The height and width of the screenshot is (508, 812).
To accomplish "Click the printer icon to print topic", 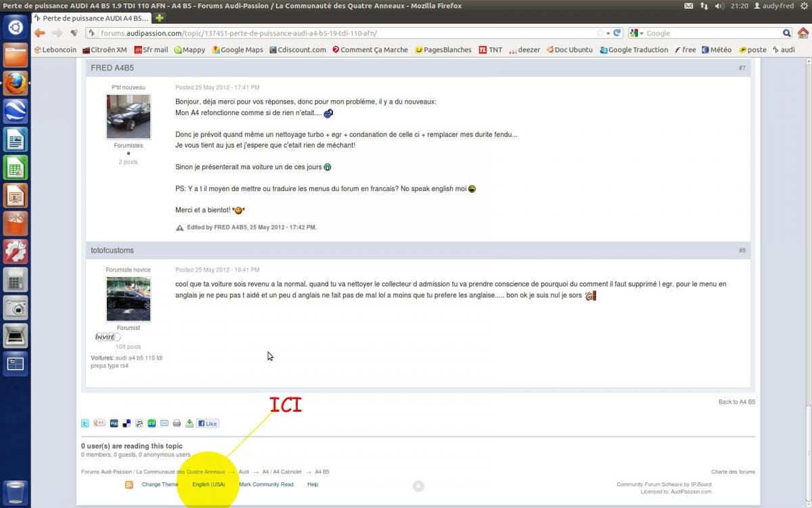I will click(177, 423).
